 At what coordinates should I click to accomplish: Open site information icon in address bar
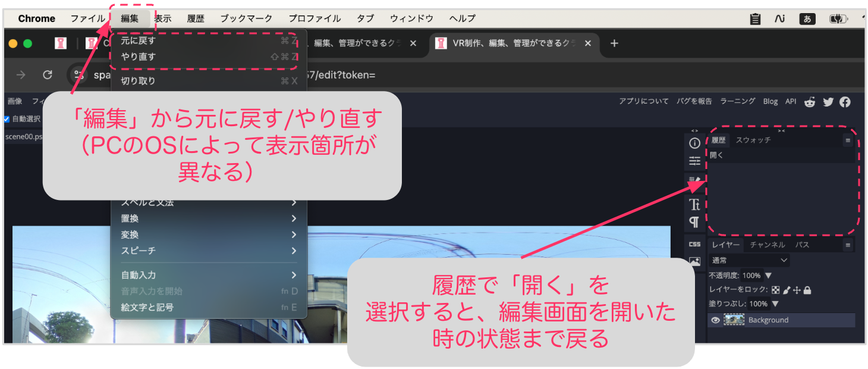click(78, 75)
